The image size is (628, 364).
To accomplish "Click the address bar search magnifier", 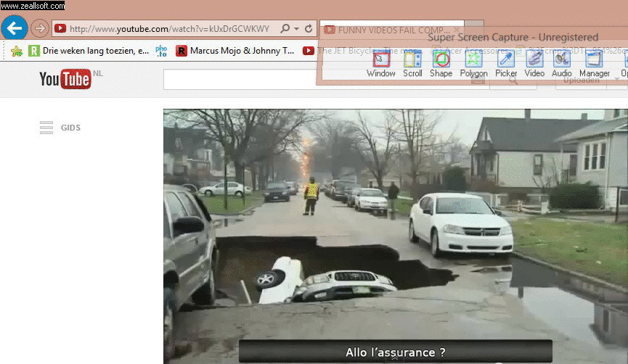I will tap(285, 29).
